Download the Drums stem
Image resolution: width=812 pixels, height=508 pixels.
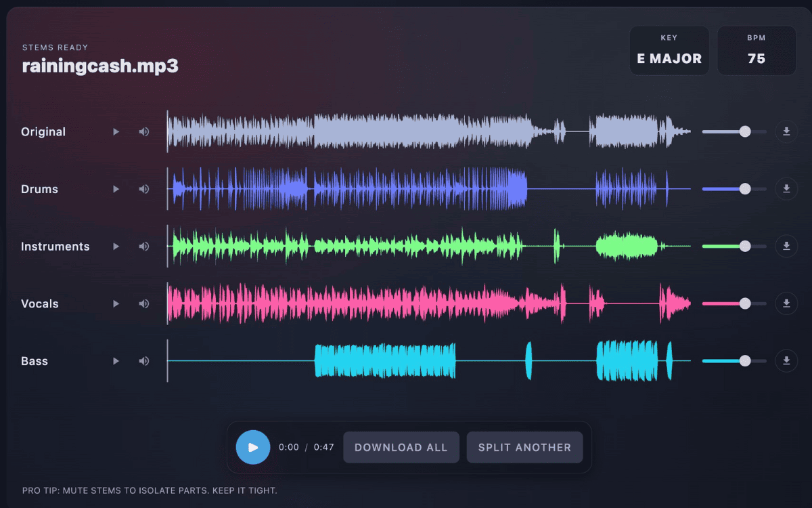click(x=786, y=189)
